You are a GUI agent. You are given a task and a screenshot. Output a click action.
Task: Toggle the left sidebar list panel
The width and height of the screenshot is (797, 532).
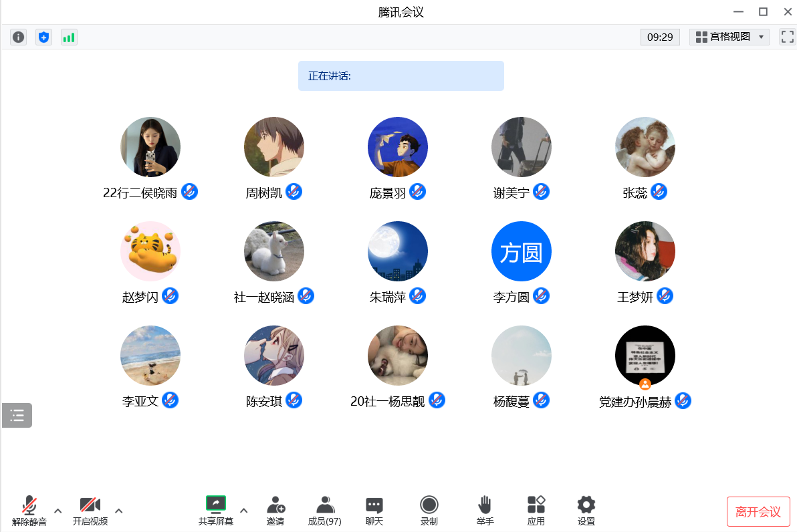(17, 415)
